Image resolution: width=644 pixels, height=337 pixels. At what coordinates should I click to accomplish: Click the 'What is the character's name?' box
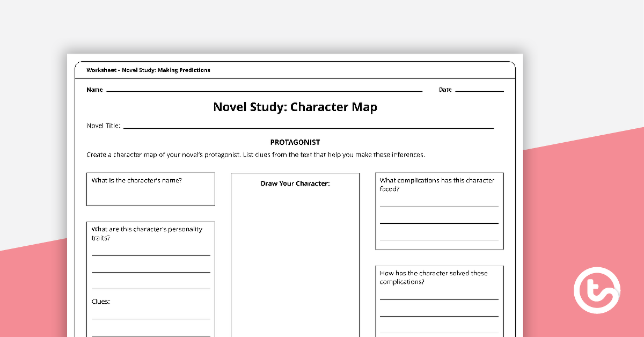tap(150, 189)
